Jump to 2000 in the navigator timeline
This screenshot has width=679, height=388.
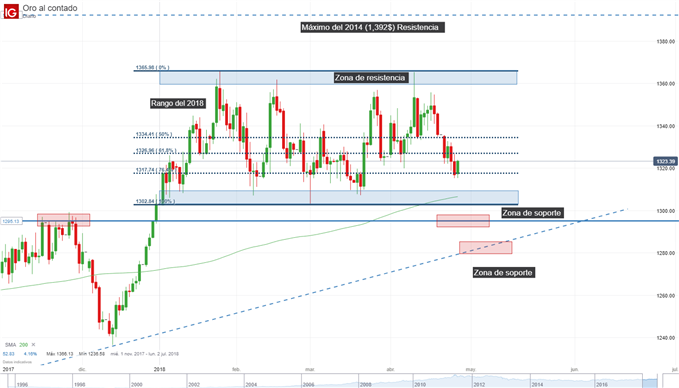[136, 384]
